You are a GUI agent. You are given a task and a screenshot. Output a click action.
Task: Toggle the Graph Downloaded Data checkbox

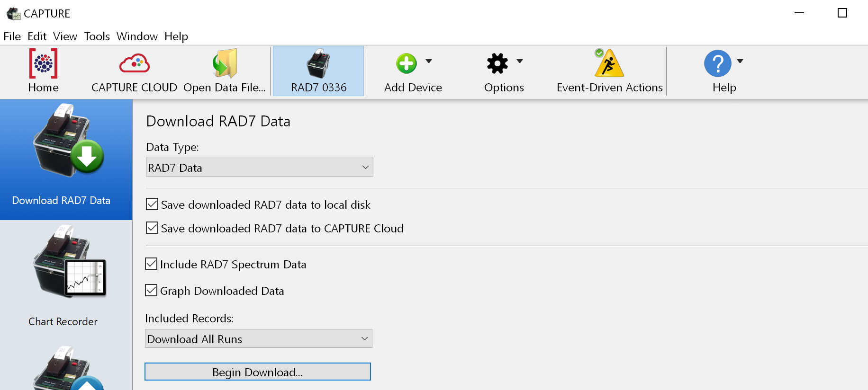tap(151, 291)
